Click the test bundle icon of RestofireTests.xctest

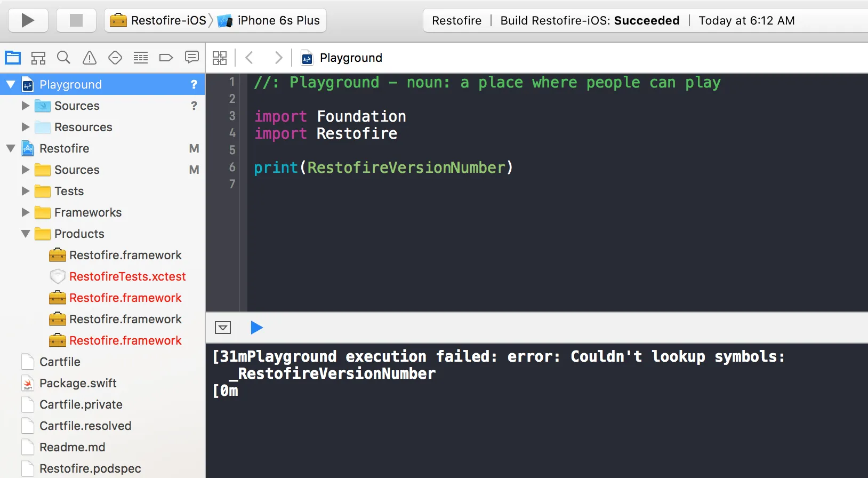point(58,276)
